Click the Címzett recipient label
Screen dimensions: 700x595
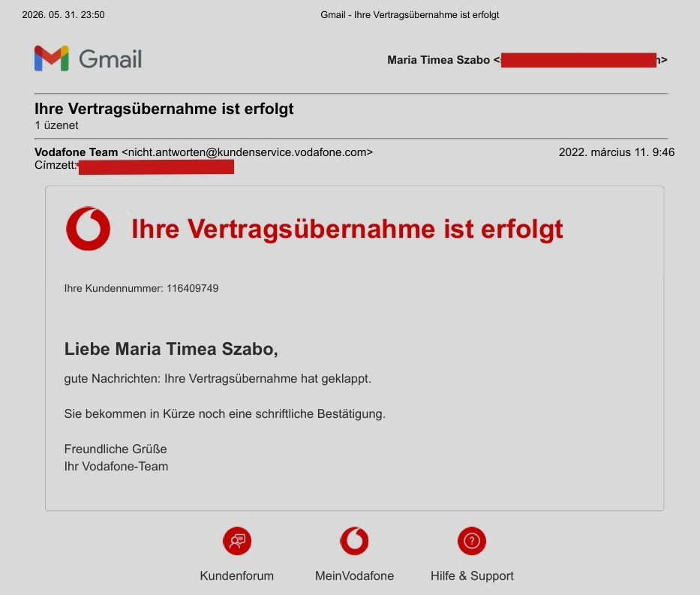(56, 165)
